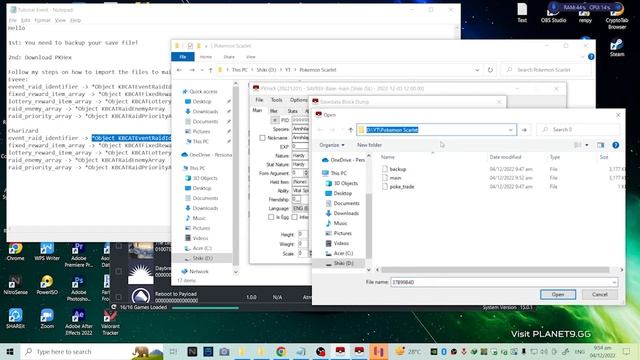Click refresh icon beside 16/16 Games Loaded
Image resolution: width=640 pixels, height=360 pixels.
pos(113,307)
